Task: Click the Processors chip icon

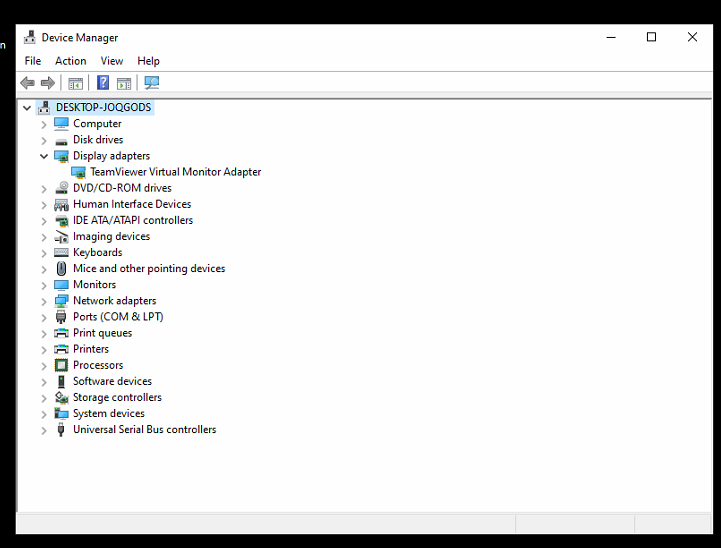Action: coord(61,365)
